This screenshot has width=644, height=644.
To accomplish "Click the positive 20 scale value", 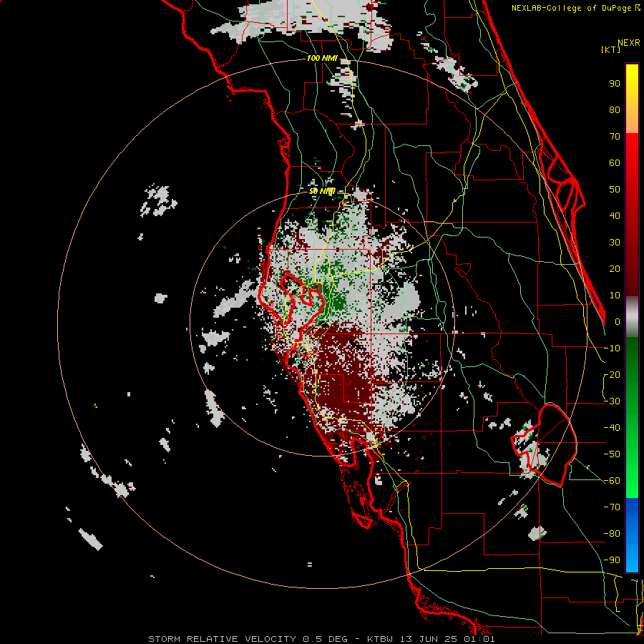I will [615, 269].
